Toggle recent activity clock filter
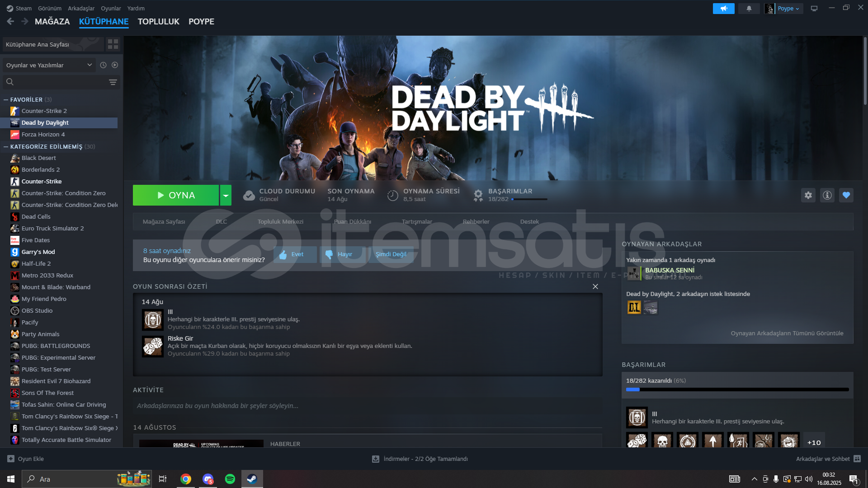Image resolution: width=868 pixels, height=488 pixels. point(103,65)
